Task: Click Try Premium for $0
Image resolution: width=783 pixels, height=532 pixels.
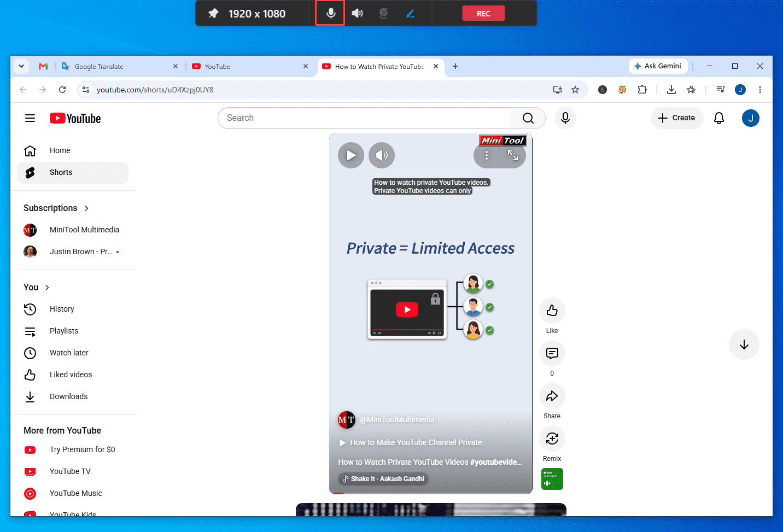Action: 73,449
